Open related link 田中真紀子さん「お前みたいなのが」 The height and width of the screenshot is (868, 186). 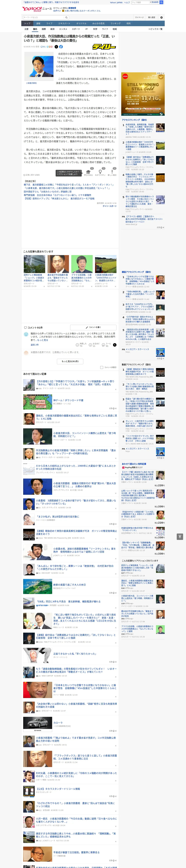pyautogui.click(x=48, y=191)
